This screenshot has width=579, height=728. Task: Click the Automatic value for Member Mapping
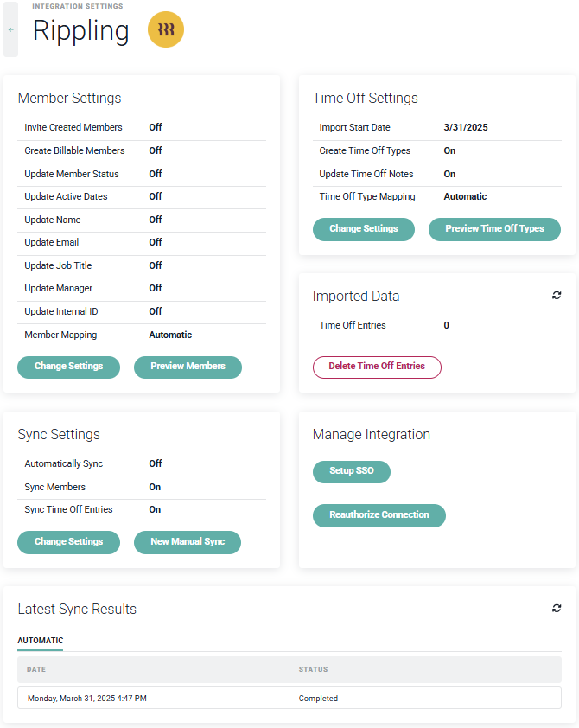170,335
